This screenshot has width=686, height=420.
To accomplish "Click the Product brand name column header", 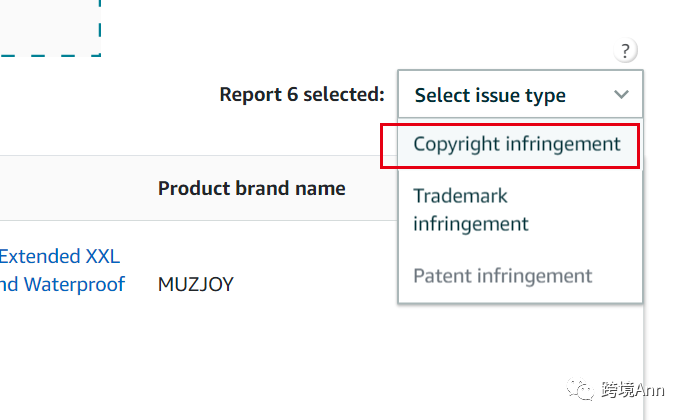I will pyautogui.click(x=251, y=188).
